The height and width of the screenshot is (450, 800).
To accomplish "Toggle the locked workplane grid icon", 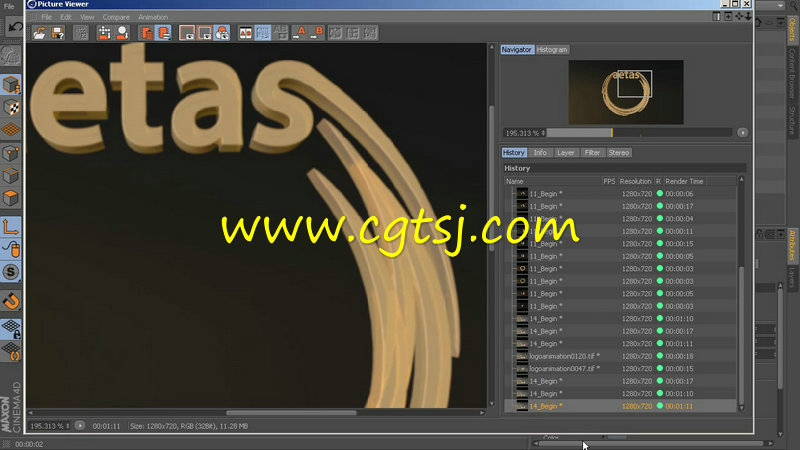I will pyautogui.click(x=11, y=329).
